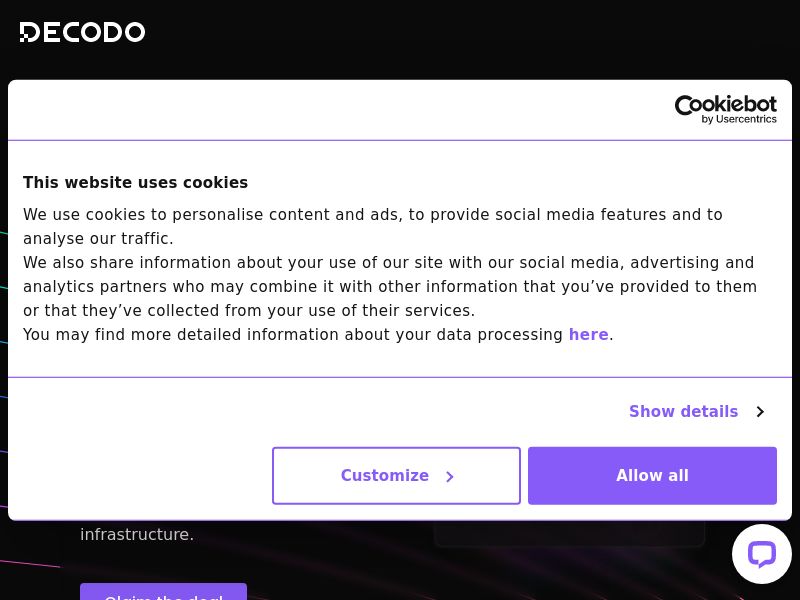
Task: Click the partially visible Claim the deal button
Action: (163, 592)
